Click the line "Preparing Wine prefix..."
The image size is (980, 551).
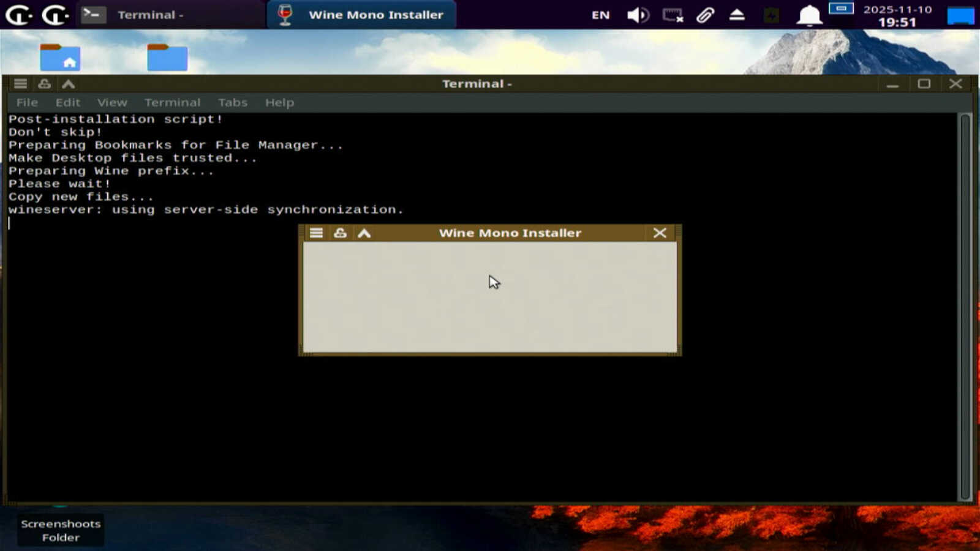[111, 171]
